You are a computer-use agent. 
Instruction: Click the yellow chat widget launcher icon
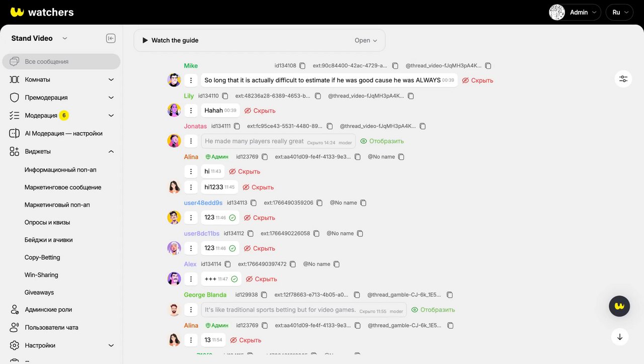tap(619, 306)
